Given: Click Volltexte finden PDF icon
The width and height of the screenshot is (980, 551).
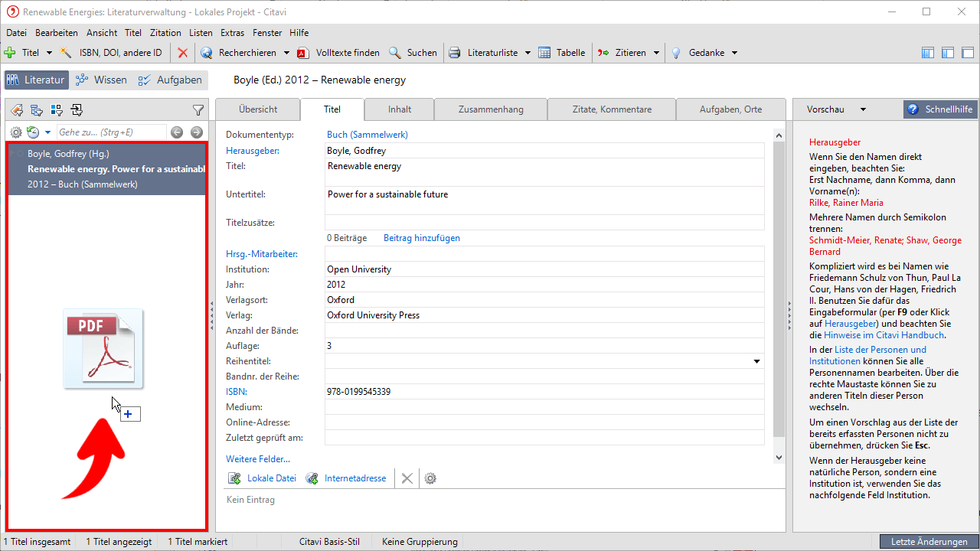Looking at the screenshot, I should tap(303, 53).
